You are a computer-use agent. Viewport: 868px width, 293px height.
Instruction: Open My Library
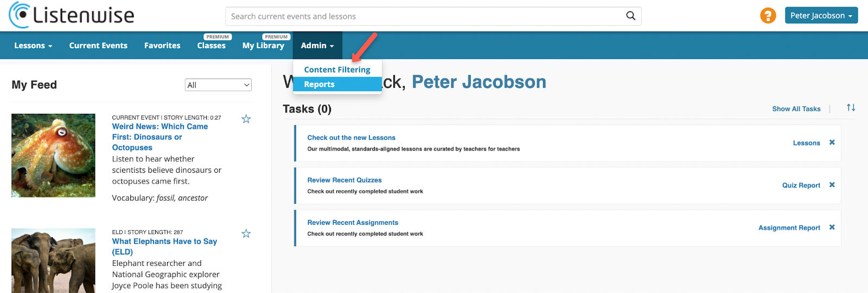click(x=263, y=45)
